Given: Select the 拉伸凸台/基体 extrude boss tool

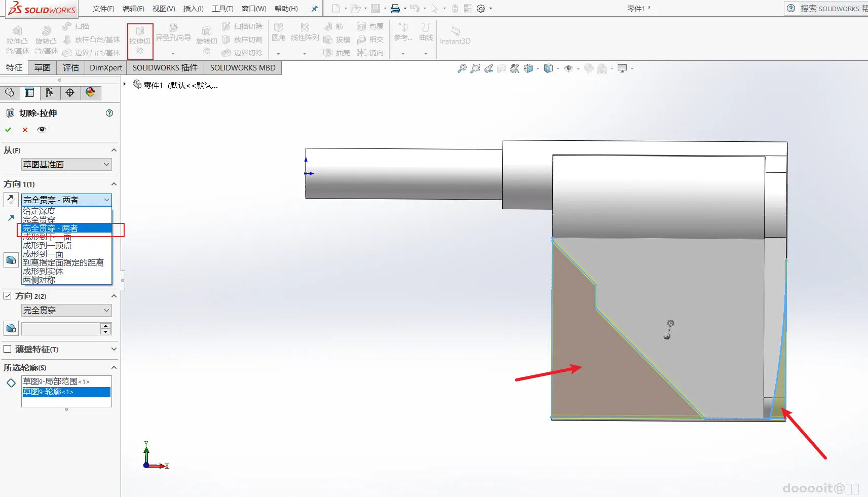Looking at the screenshot, I should click(x=17, y=41).
